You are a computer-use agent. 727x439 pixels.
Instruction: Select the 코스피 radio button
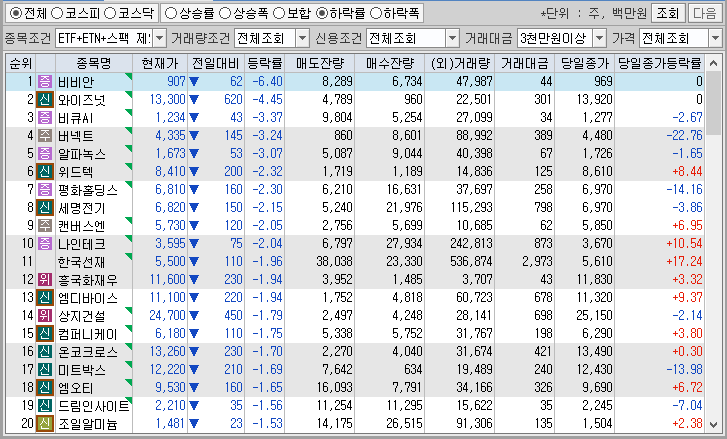[x=57, y=13]
